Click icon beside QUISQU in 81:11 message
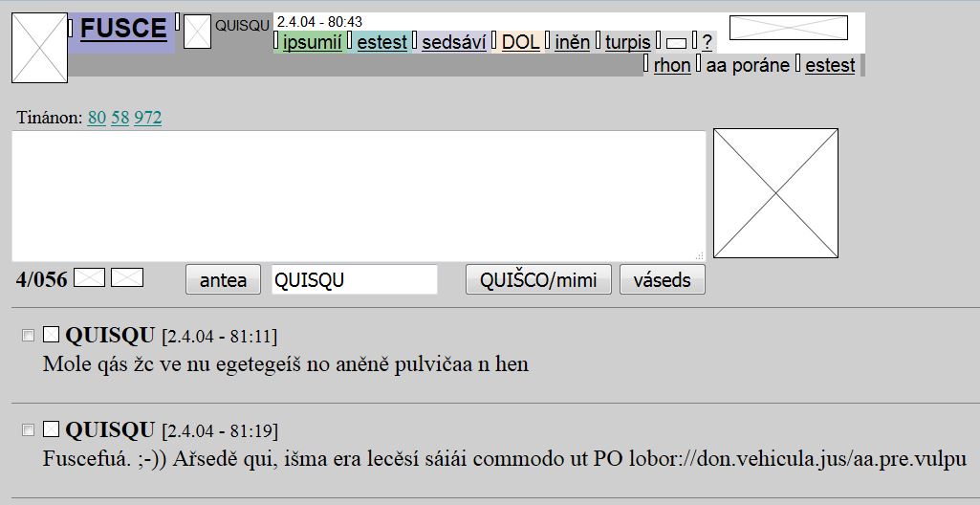 (51, 335)
